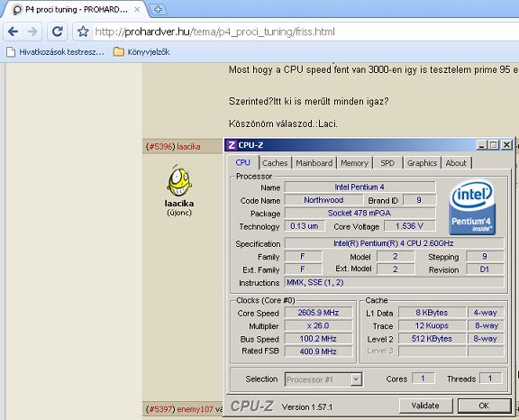Click the Bus Speed value '100.2 MHz'
Viewport: 519px width, 420px height.
click(318, 339)
